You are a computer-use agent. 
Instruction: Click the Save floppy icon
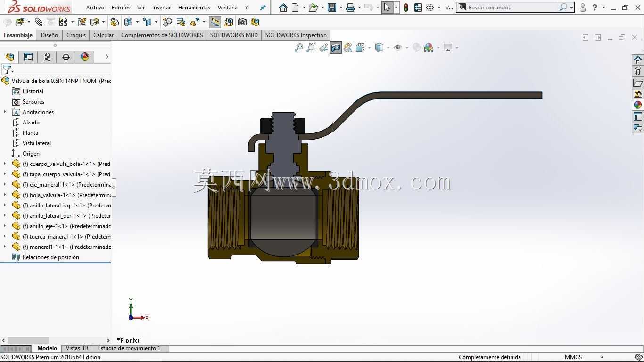click(332, 8)
